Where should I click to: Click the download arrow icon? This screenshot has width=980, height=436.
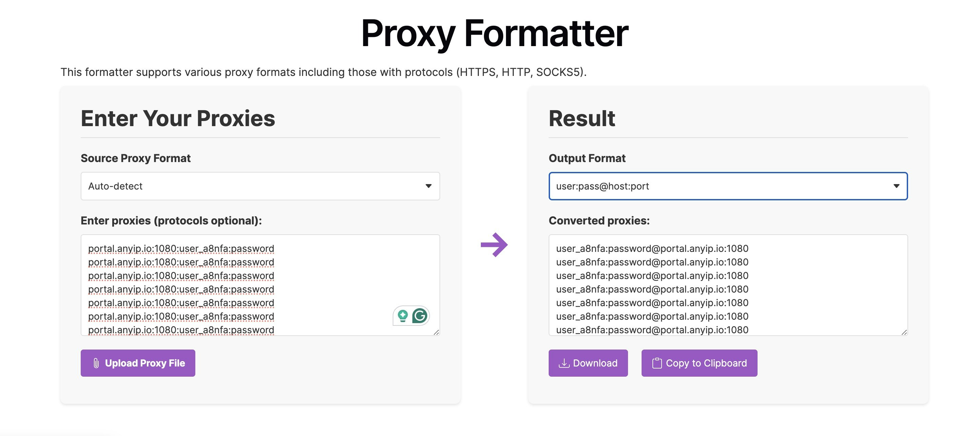(x=564, y=363)
